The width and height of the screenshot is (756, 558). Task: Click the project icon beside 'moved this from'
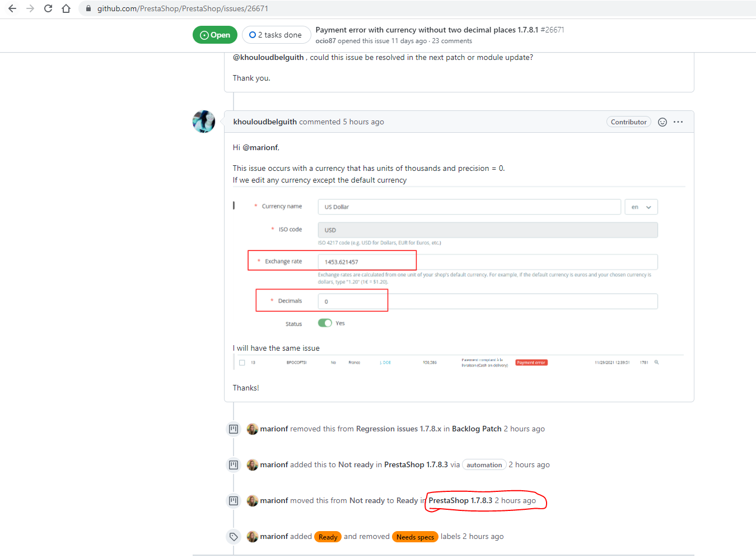(234, 501)
